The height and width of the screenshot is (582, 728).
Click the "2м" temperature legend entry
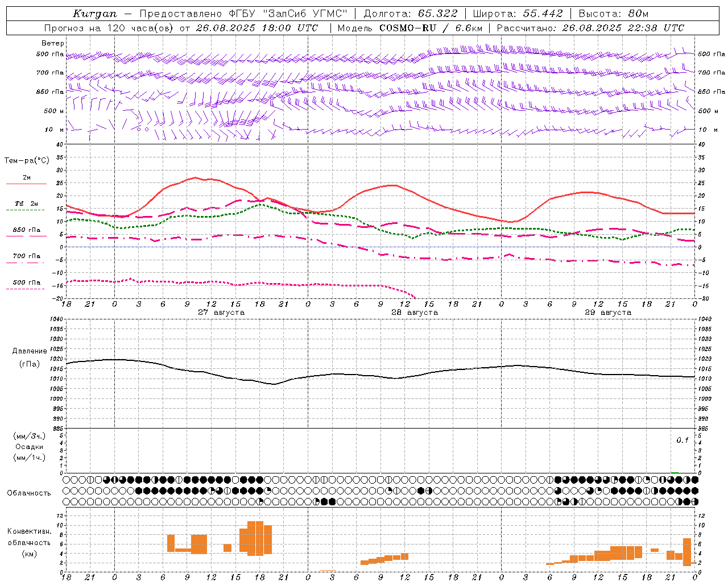coord(27,178)
